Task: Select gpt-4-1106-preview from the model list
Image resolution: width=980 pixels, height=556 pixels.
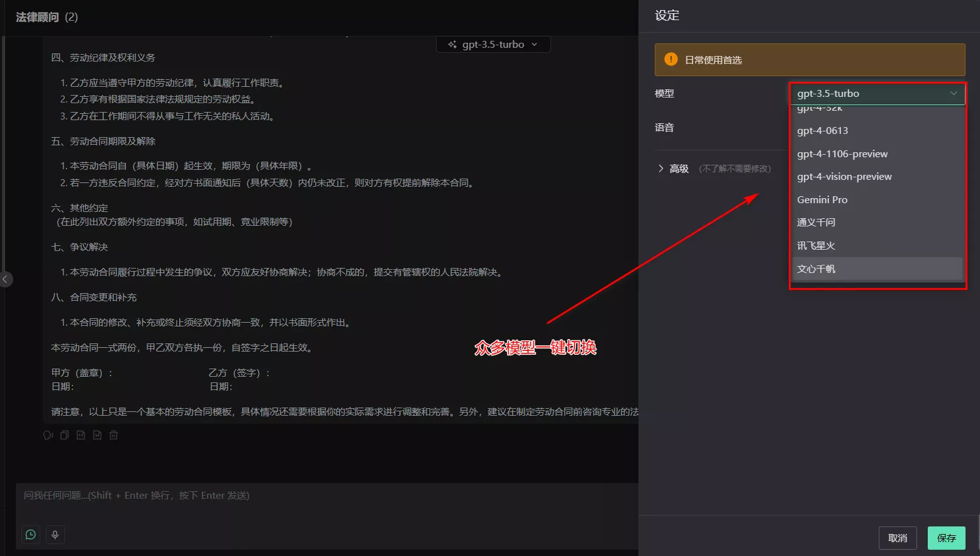Action: tap(877, 154)
